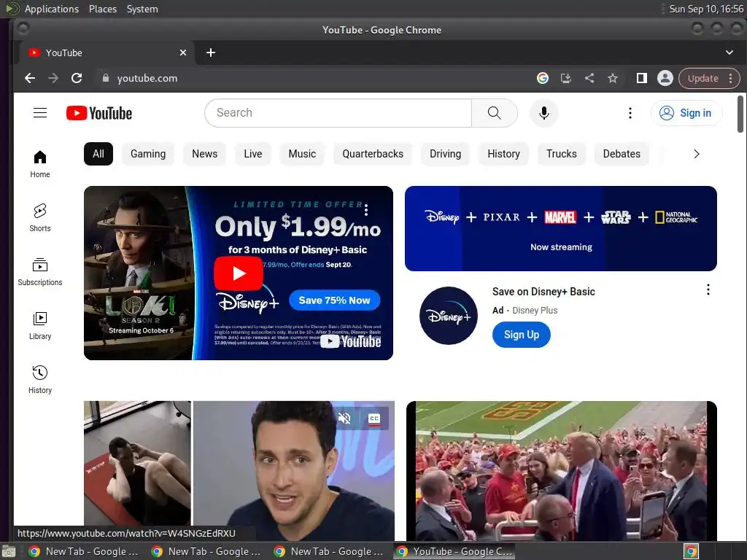Click the clock in top panel
Viewport: 747px width, 560px height.
click(706, 9)
